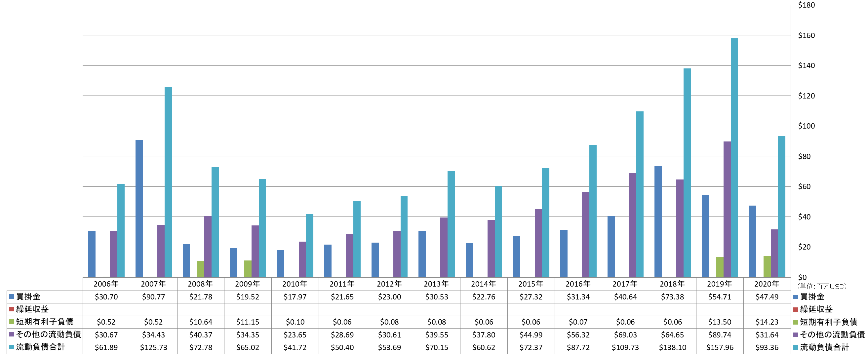The width and height of the screenshot is (868, 354).
Task: Click the 買掛金 label in the left legend
Action: click(x=28, y=297)
